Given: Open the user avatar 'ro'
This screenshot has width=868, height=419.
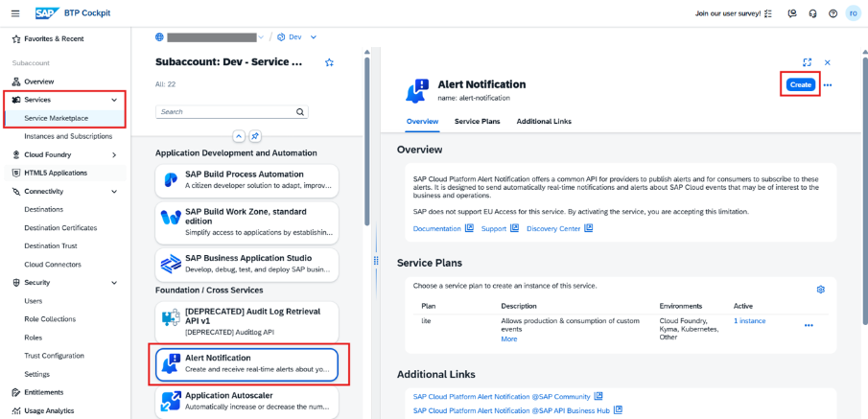Looking at the screenshot, I should coord(854,13).
